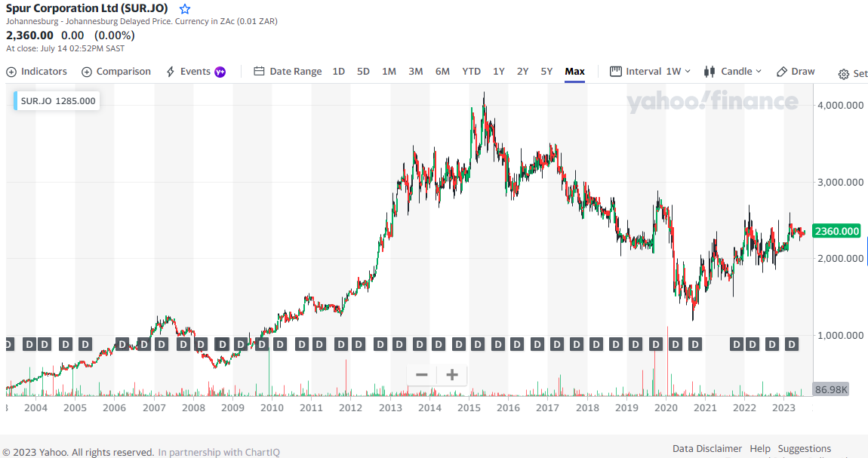
Task: Open the Help link
Action: click(760, 449)
